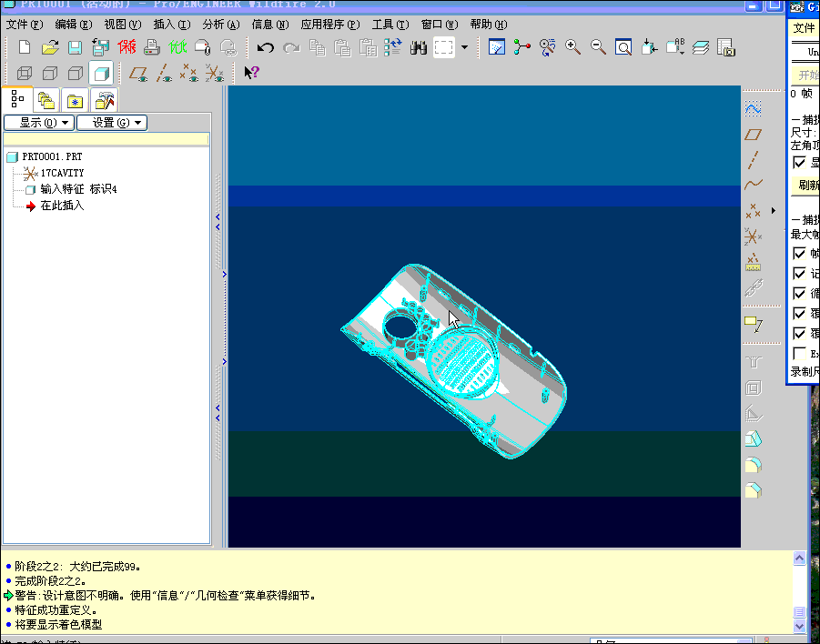
Task: Switch display to Wireframe mode
Action: pyautogui.click(x=24, y=73)
